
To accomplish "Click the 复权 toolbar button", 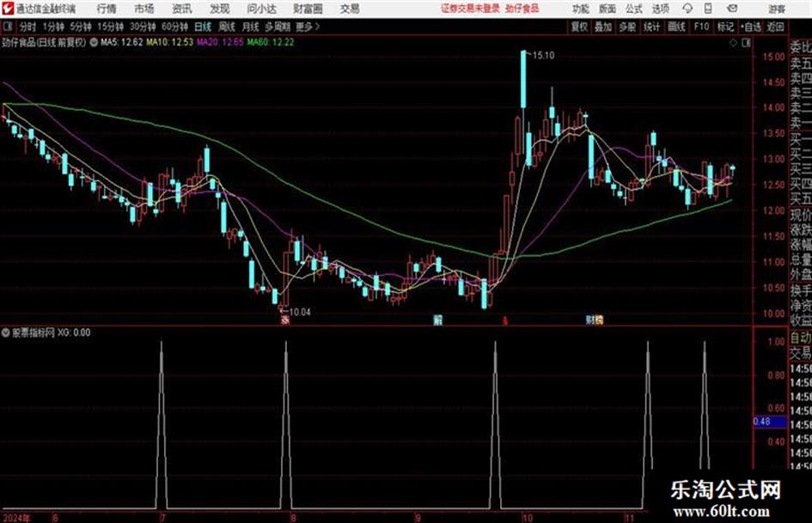I will pos(579,27).
